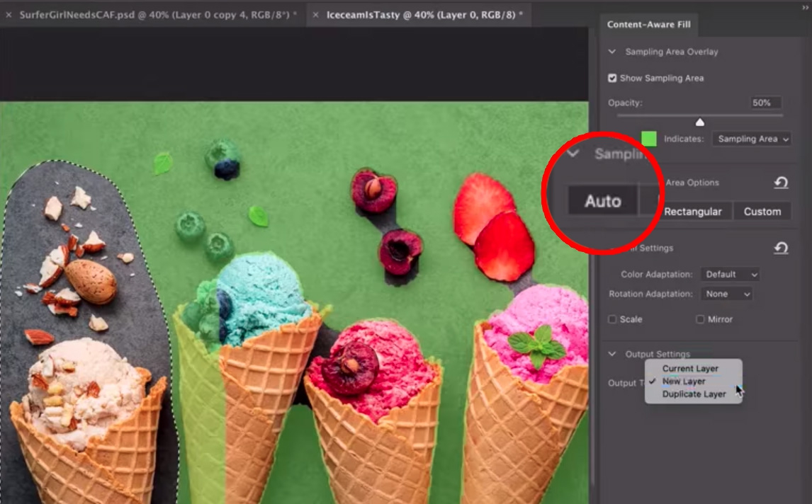
Task: Click the Rectangular sampling button
Action: click(x=693, y=212)
